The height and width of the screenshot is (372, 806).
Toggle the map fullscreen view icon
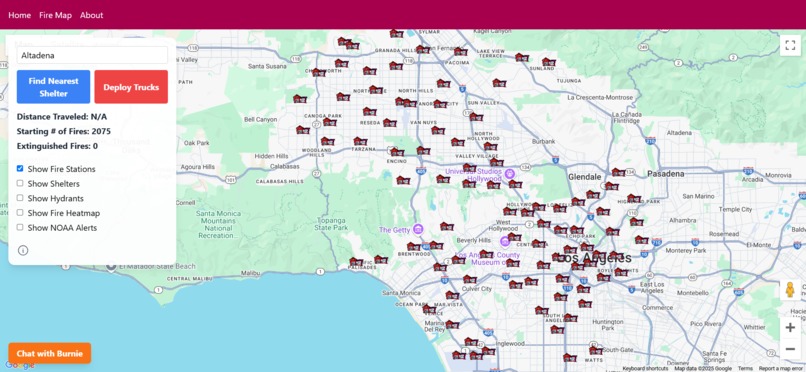point(790,45)
